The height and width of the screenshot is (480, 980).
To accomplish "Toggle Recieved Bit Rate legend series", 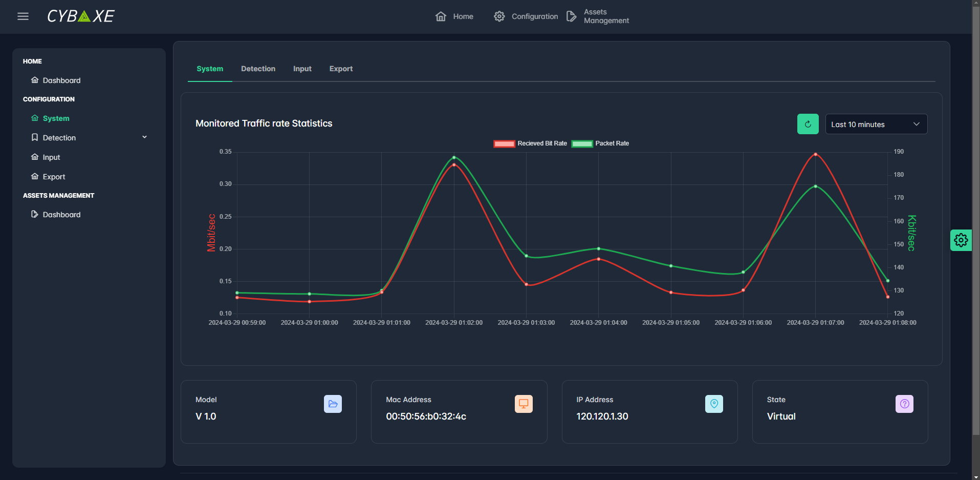I will click(530, 143).
